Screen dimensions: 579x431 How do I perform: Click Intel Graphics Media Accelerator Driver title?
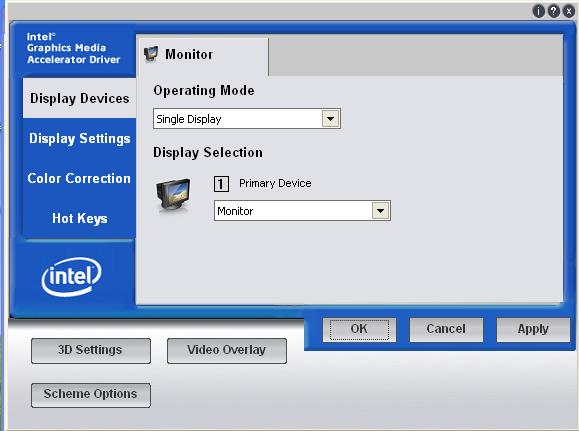[73, 48]
